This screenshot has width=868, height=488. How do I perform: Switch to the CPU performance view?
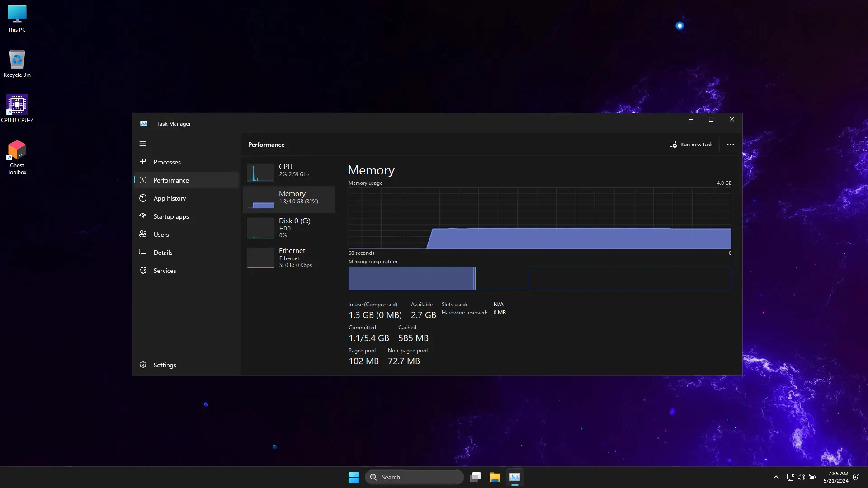click(x=289, y=172)
